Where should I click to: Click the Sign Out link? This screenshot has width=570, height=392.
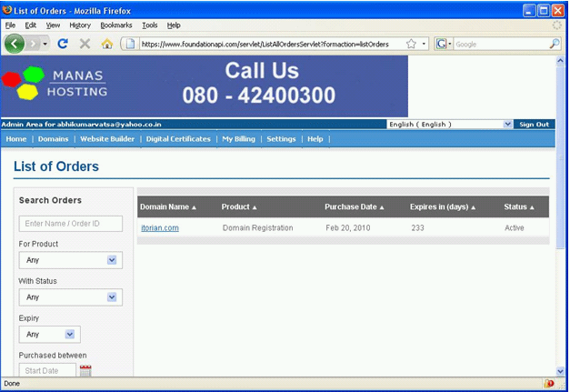click(x=534, y=125)
